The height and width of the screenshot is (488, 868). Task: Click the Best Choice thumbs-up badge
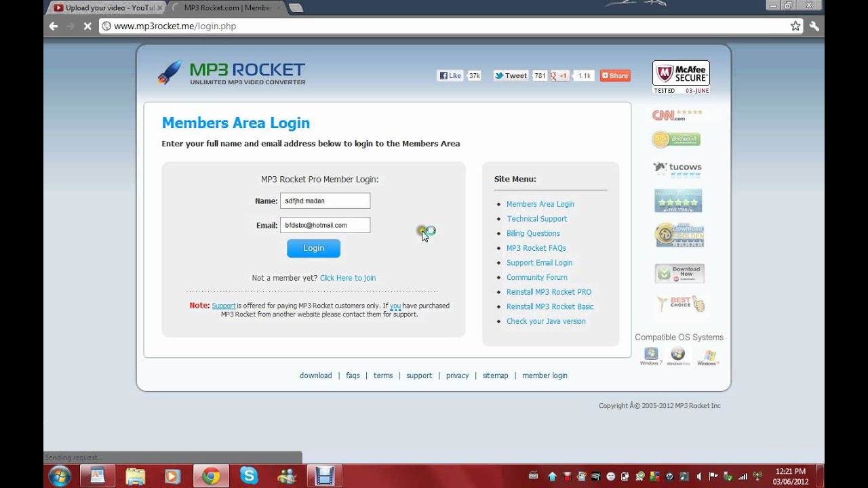point(681,303)
